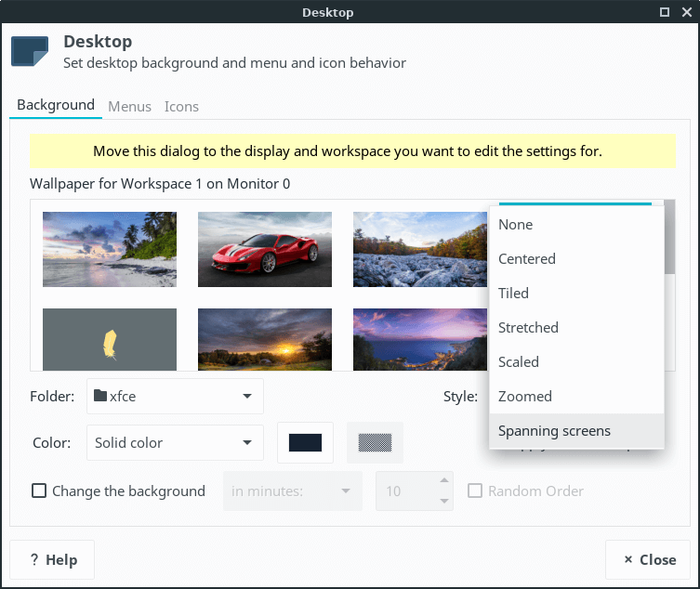Viewport: 700px width, 589px height.
Task: Expand the Solid color dropdown
Action: pyautogui.click(x=175, y=443)
